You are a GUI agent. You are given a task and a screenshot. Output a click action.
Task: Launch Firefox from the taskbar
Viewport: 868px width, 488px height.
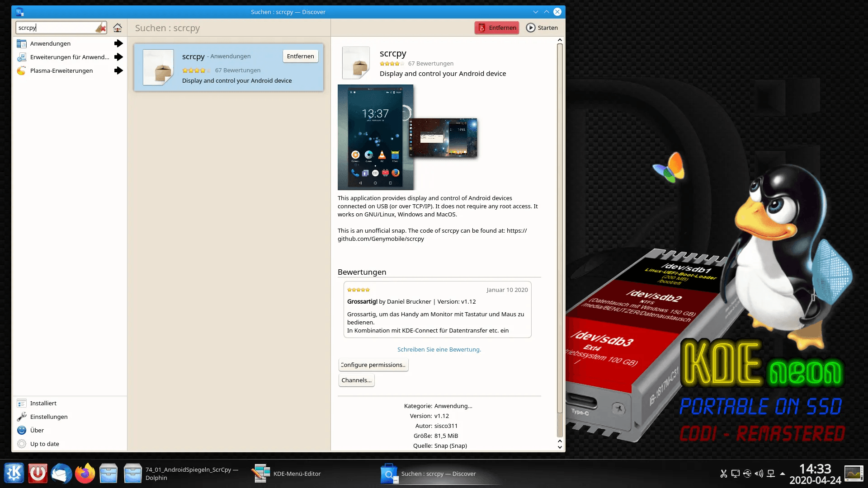click(x=85, y=474)
